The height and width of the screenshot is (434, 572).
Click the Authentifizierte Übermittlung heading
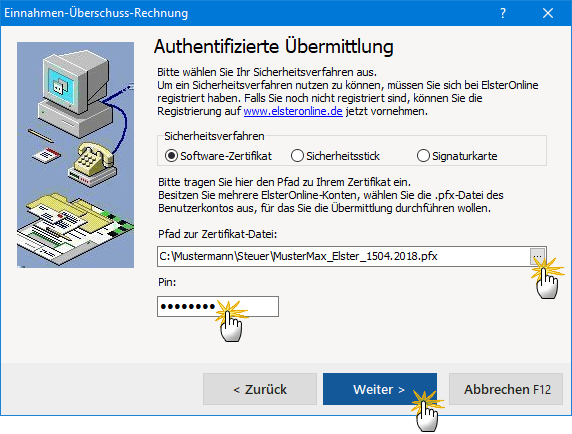pyautogui.click(x=274, y=47)
